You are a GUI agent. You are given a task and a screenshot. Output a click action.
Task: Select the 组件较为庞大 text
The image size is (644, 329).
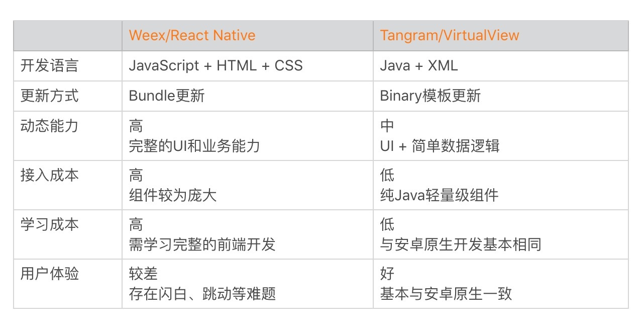click(172, 195)
